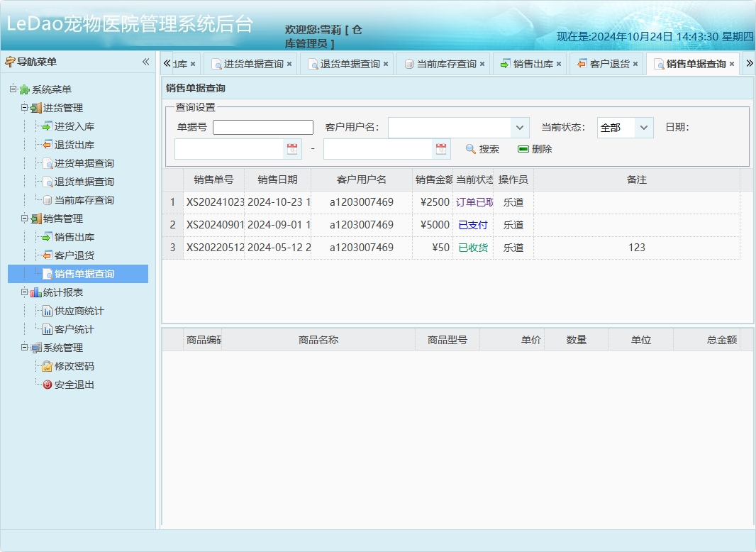Open 修改密码 password settings
This screenshot has width=756, height=552.
pos(62,366)
